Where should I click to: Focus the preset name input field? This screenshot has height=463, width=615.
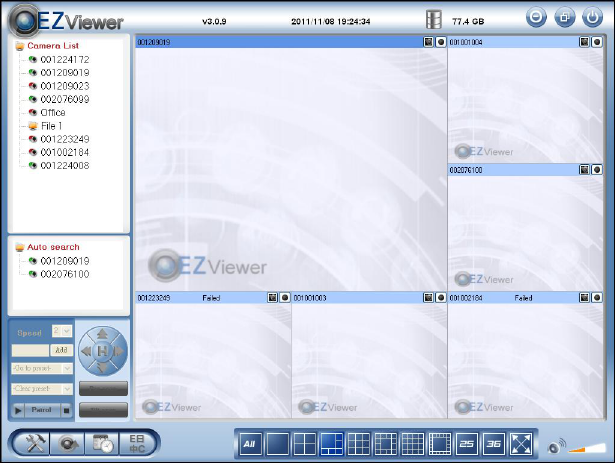click(30, 350)
